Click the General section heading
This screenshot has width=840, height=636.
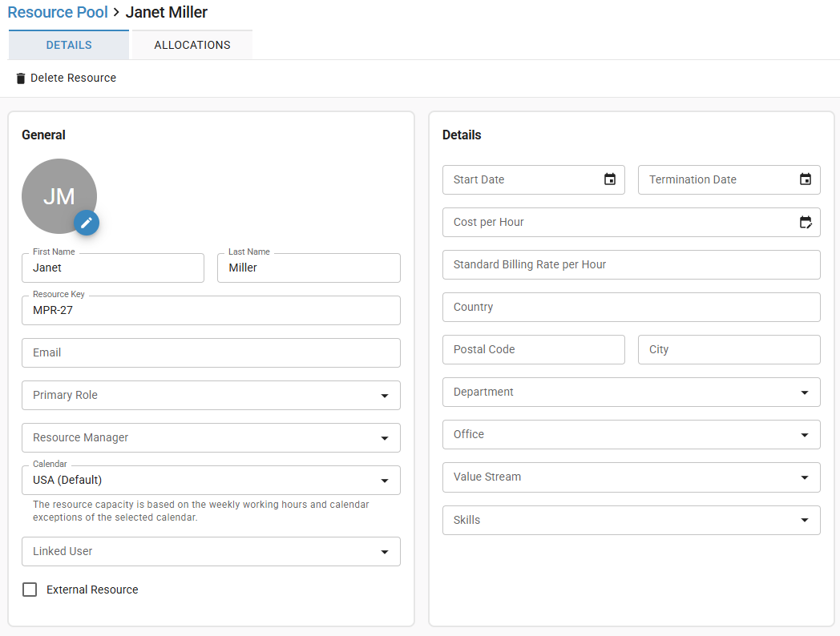tap(43, 135)
